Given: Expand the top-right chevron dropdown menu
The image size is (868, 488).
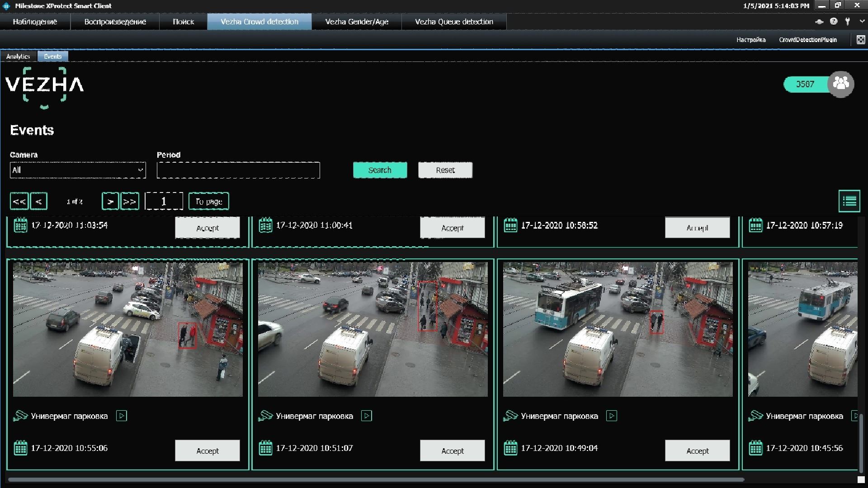Looking at the screenshot, I should (862, 21).
